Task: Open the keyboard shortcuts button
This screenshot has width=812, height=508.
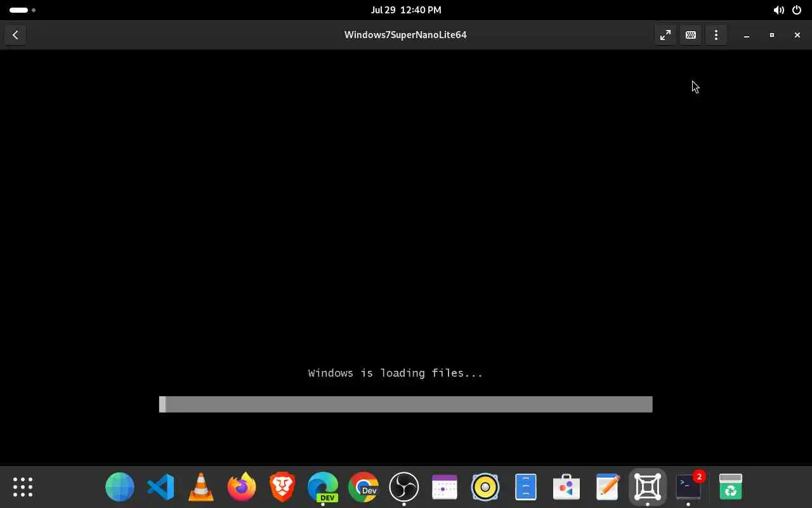Action: coord(691,35)
